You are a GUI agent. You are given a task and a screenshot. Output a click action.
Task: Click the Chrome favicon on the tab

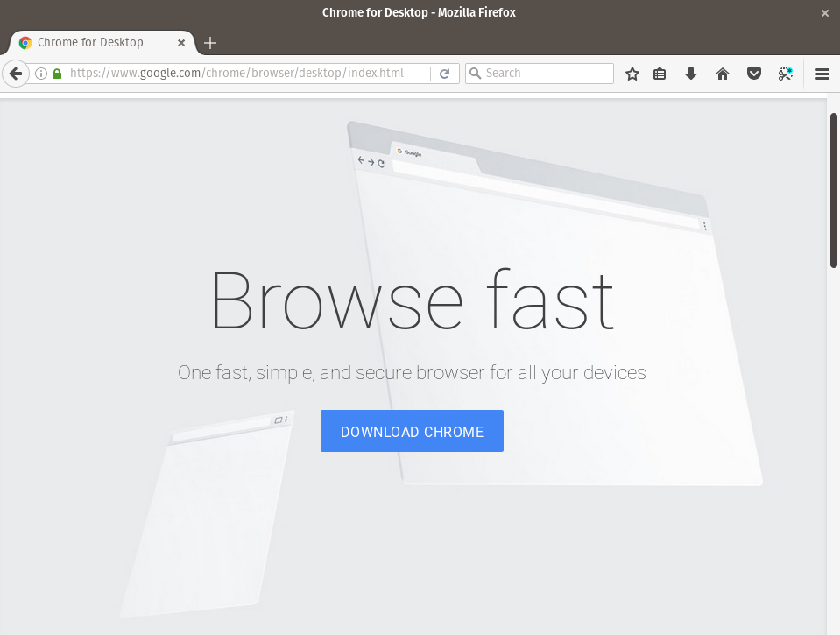[25, 42]
